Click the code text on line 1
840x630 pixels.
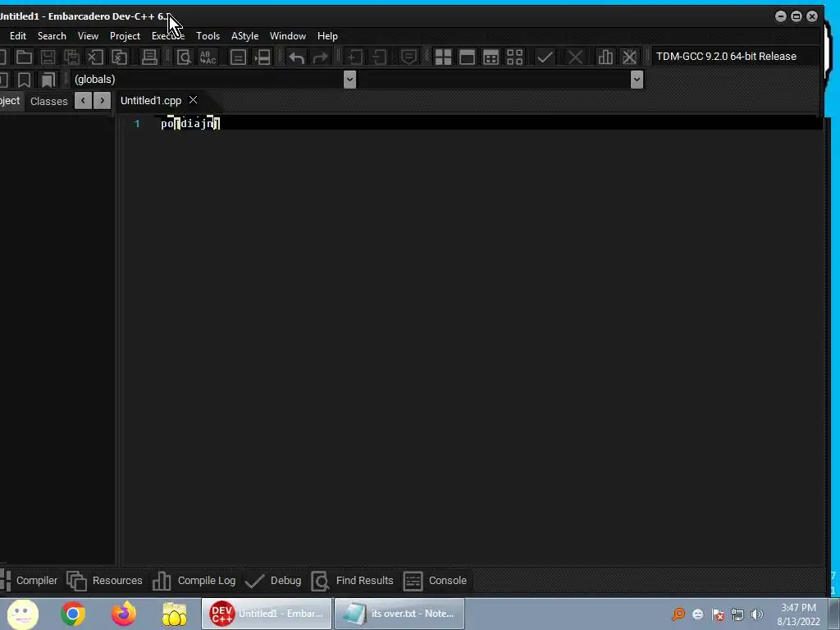[190, 124]
